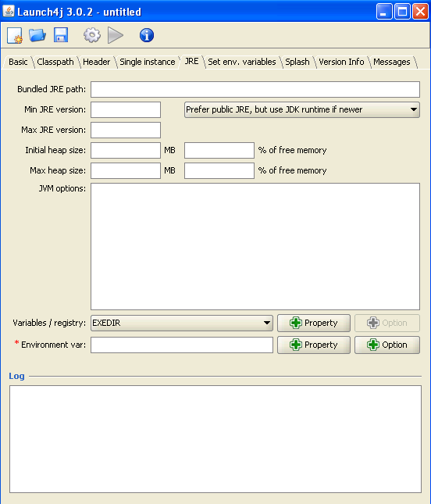The height and width of the screenshot is (504, 431).
Task: Build wrapper using the gear icon
Action: [x=92, y=35]
